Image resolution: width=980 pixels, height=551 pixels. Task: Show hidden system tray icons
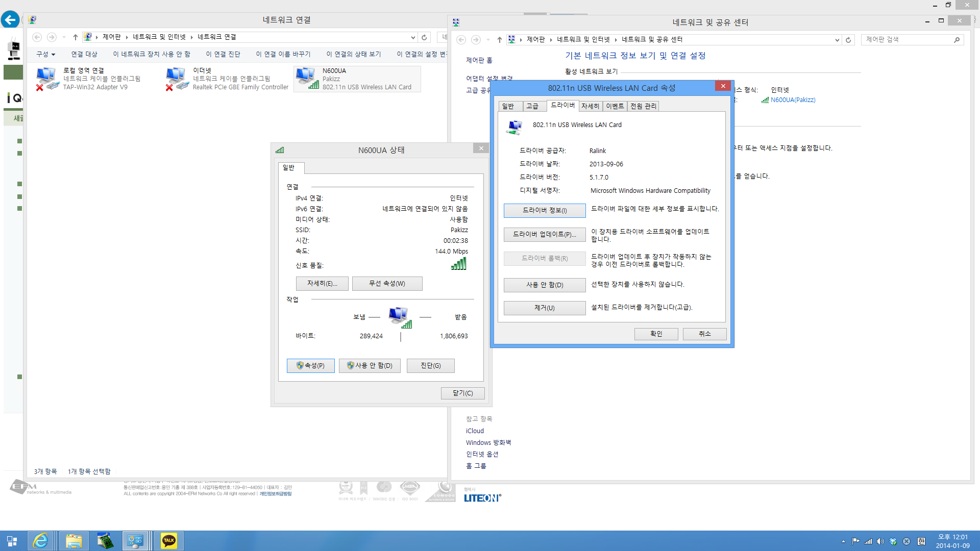[843, 541]
